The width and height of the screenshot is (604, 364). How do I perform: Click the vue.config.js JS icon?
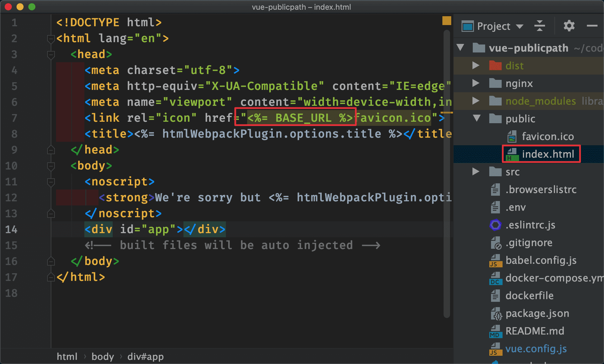[x=495, y=349]
